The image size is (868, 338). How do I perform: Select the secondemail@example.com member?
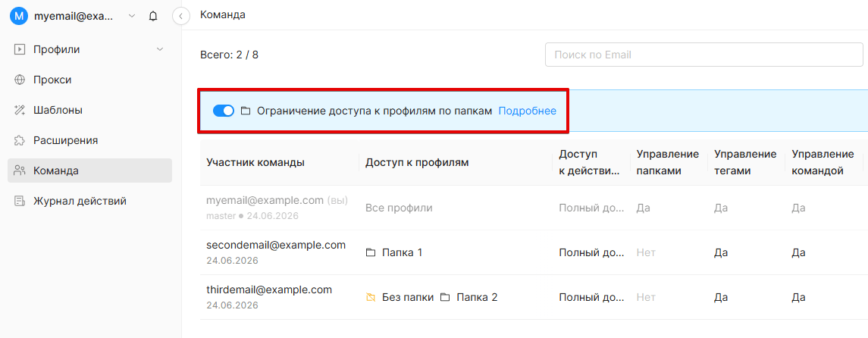click(x=276, y=245)
